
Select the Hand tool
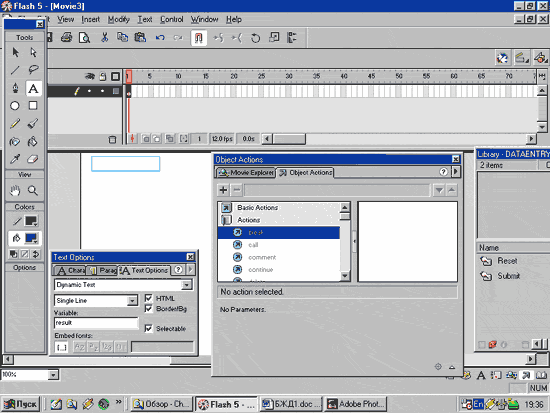pos(15,191)
